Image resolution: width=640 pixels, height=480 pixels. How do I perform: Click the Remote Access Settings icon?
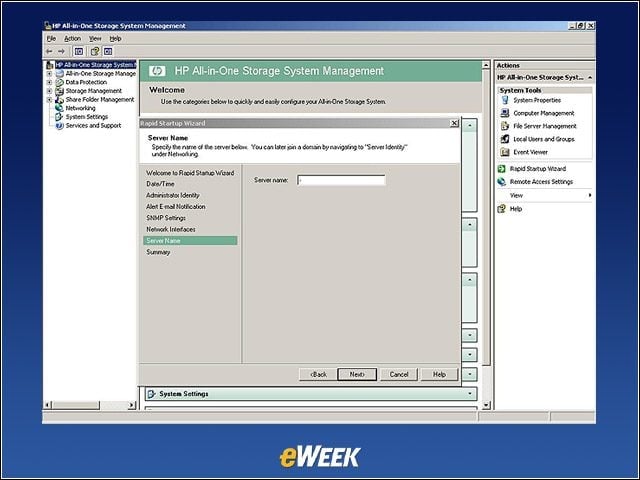click(x=502, y=182)
